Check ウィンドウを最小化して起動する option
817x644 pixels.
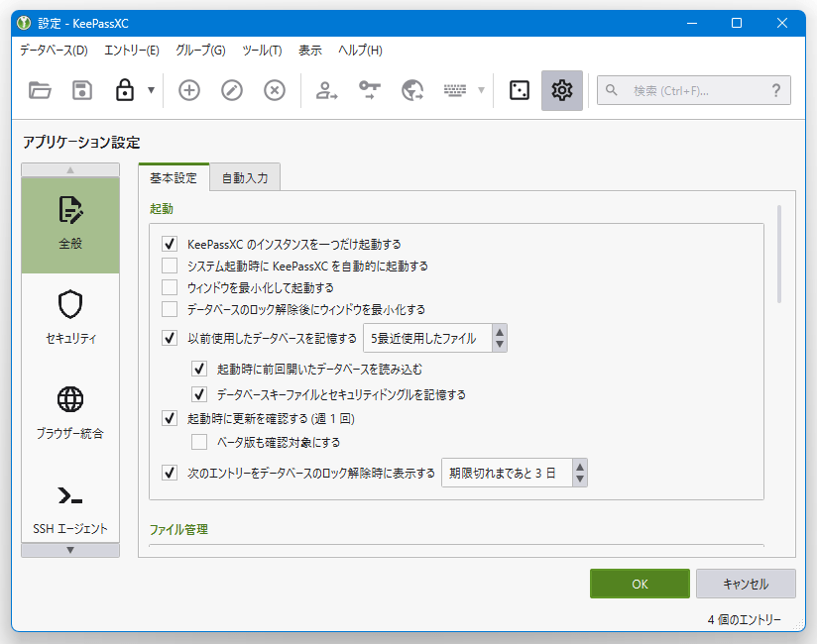pyautogui.click(x=170, y=287)
